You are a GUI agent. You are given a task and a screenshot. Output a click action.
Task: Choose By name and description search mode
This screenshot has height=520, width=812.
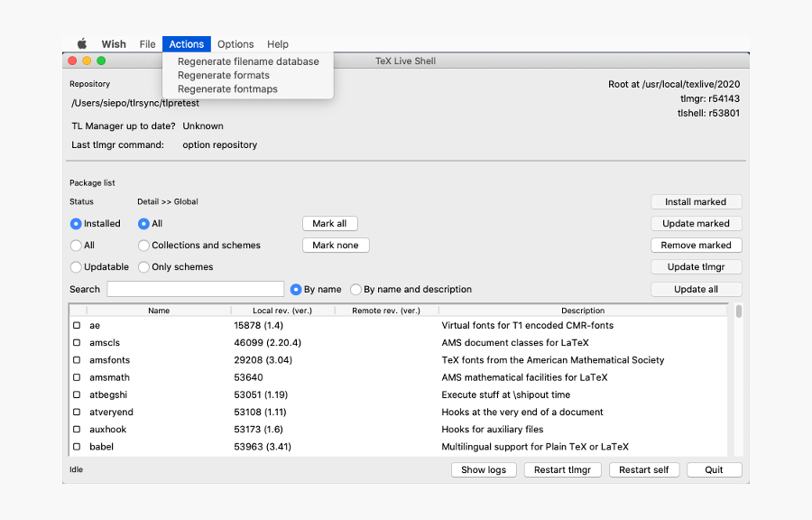(x=355, y=290)
